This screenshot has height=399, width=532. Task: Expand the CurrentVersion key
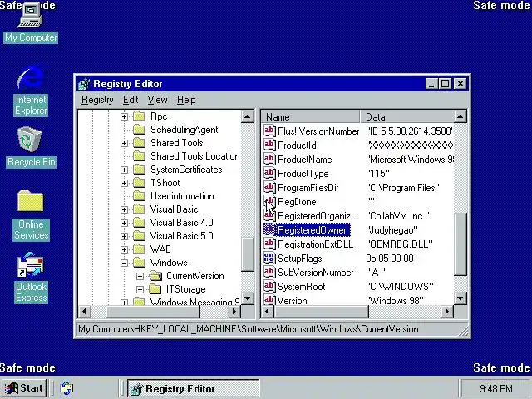coord(140,276)
